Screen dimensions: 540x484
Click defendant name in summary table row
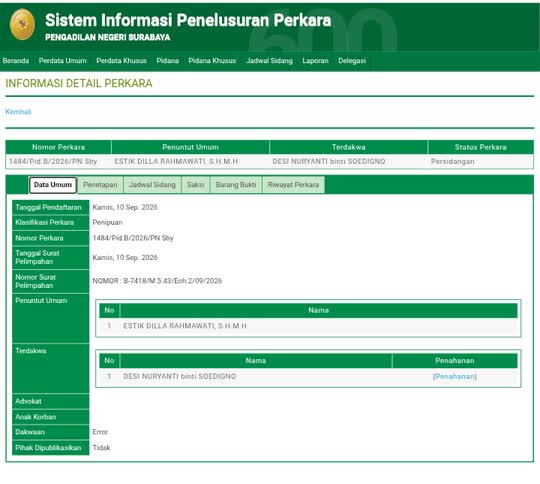[329, 162]
